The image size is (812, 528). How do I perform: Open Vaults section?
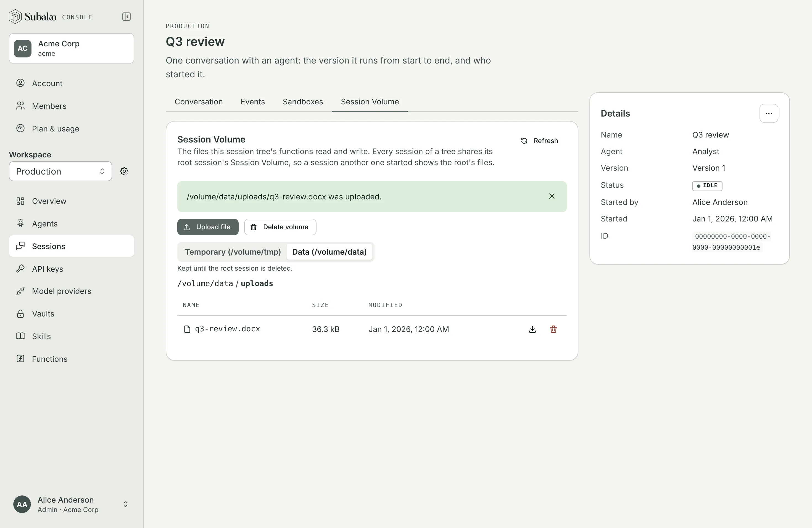71,314
